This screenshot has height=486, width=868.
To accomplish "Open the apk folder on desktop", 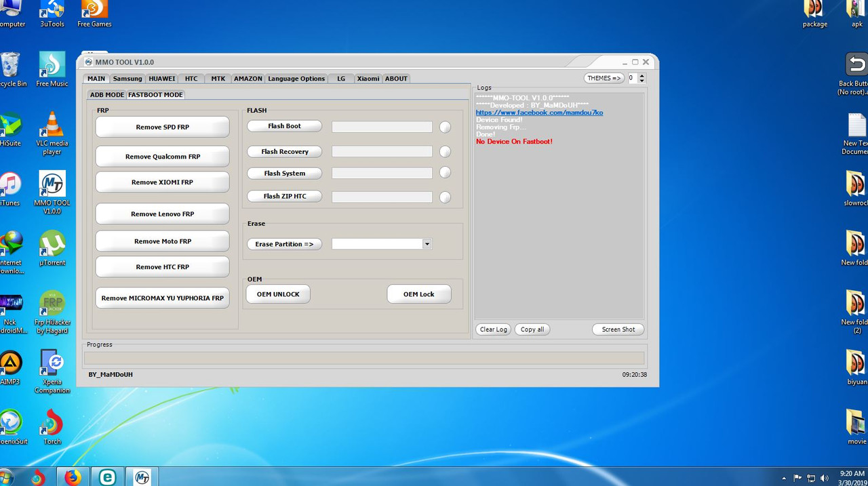I will tap(856, 14).
